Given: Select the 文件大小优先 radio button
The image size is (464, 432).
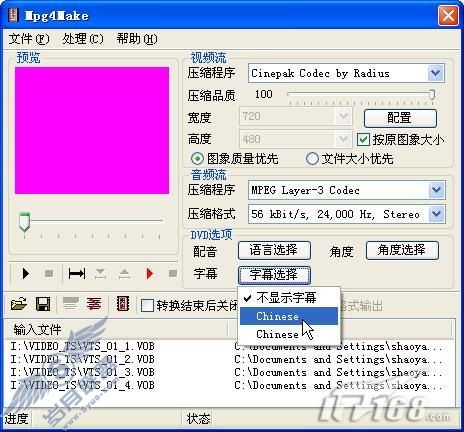Looking at the screenshot, I should point(312,159).
